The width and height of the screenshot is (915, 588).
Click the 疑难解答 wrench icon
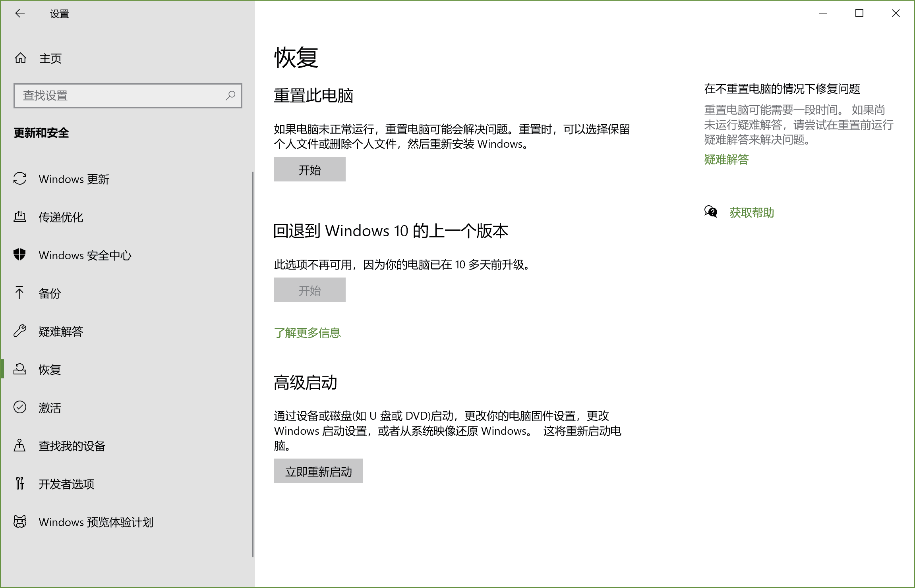(x=20, y=331)
